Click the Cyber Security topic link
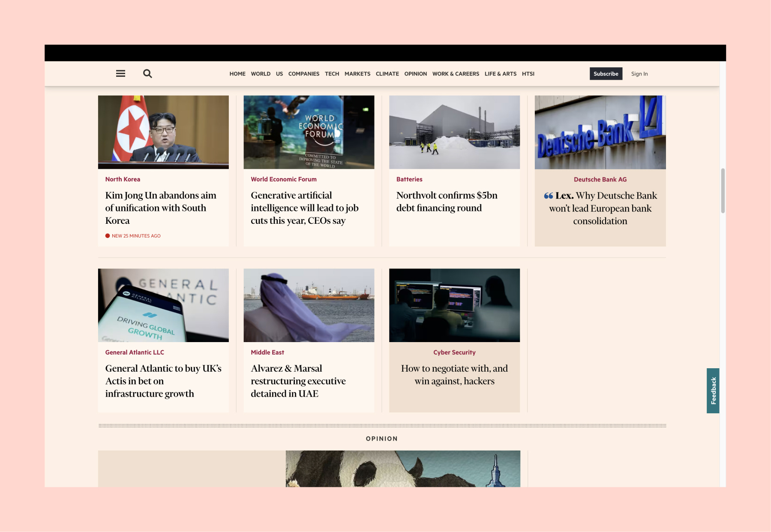This screenshot has width=771, height=532. [454, 352]
